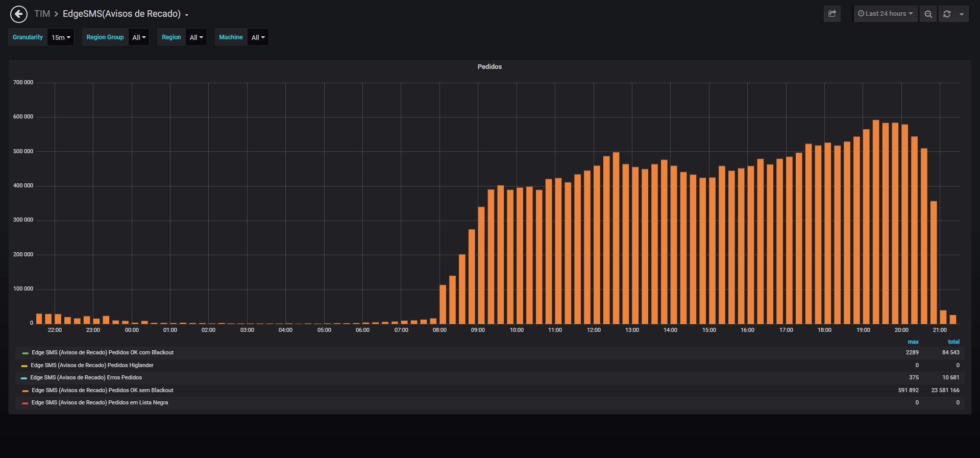The height and width of the screenshot is (458, 980).
Task: Expand the Region Group All dropdown
Action: point(139,37)
